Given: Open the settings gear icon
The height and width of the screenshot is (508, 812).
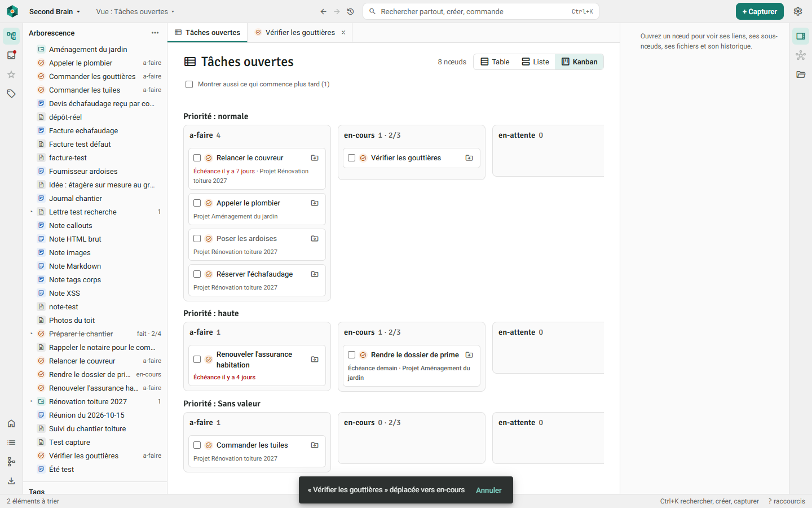Looking at the screenshot, I should tap(798, 11).
